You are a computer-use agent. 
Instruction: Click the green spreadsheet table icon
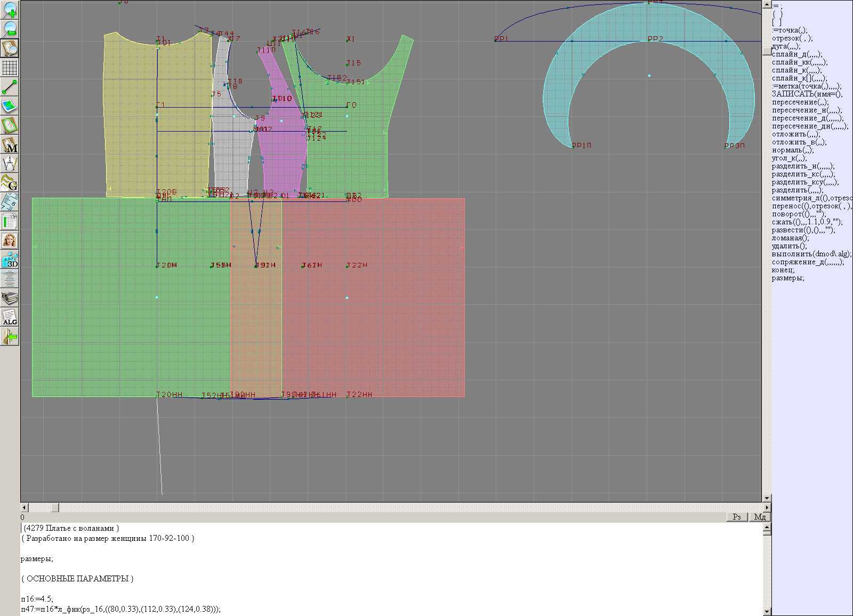coord(10,221)
